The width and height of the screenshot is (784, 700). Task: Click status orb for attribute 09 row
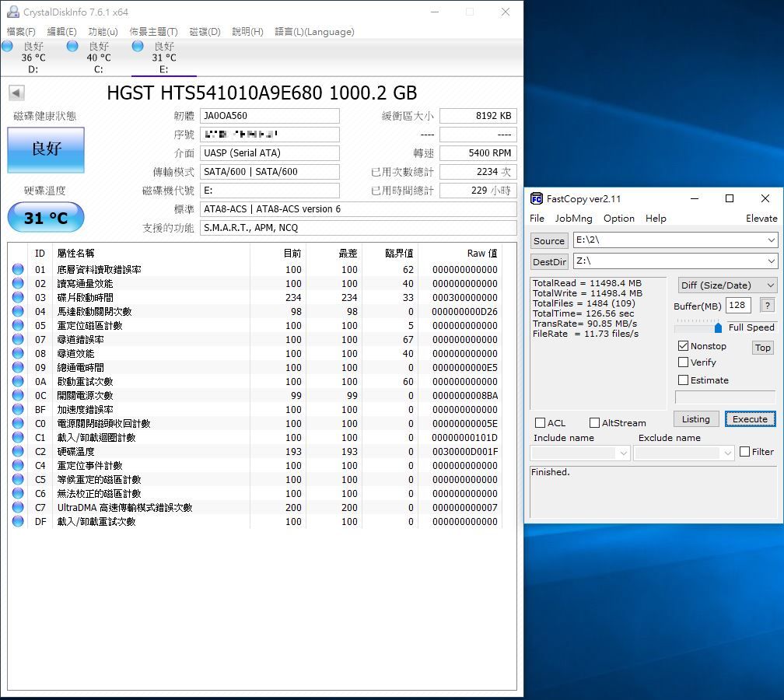(18, 367)
